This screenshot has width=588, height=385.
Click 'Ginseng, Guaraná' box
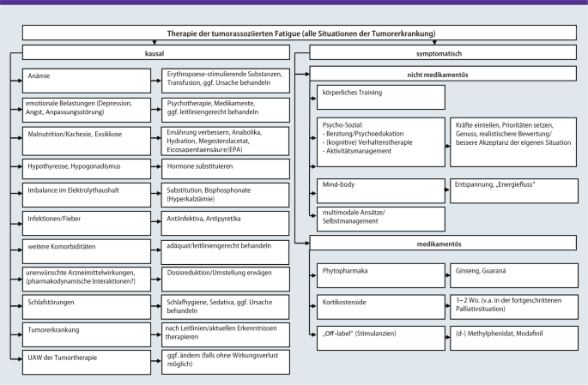click(514, 275)
